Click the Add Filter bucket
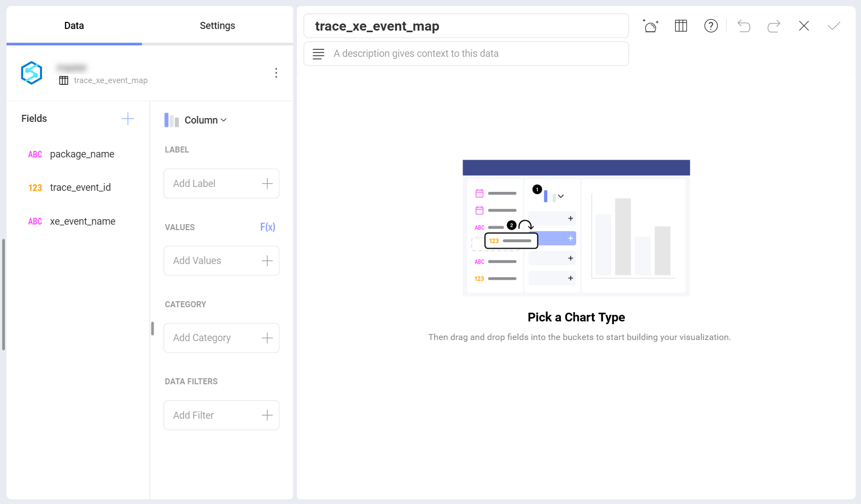 [x=221, y=415]
